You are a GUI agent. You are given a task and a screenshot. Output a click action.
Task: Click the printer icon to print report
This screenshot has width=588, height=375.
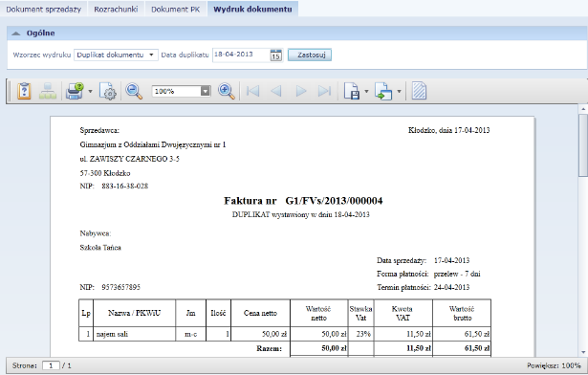[75, 91]
